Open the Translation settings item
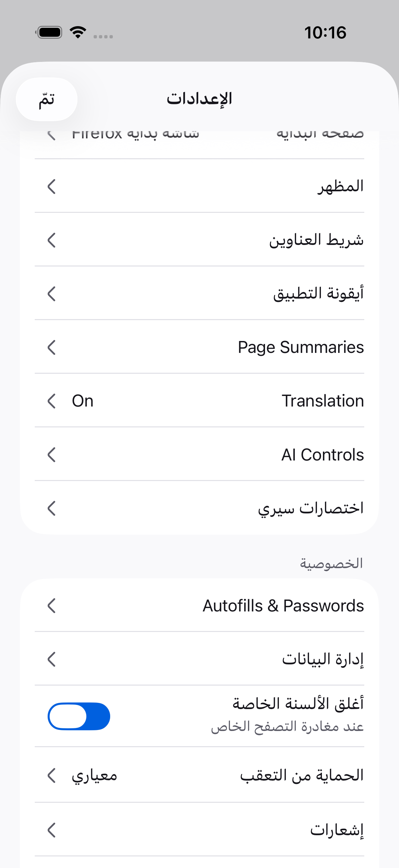 click(x=199, y=401)
